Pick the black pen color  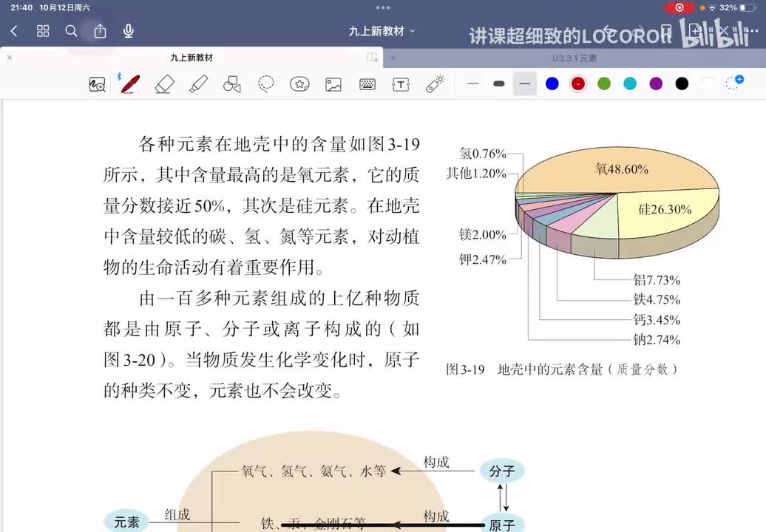682,84
